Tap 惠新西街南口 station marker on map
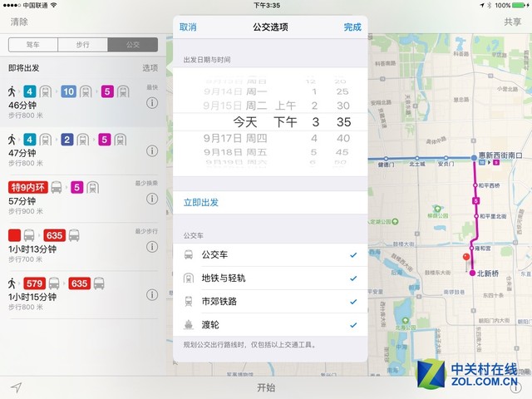Viewport: 532px width, 399px height. (x=474, y=158)
